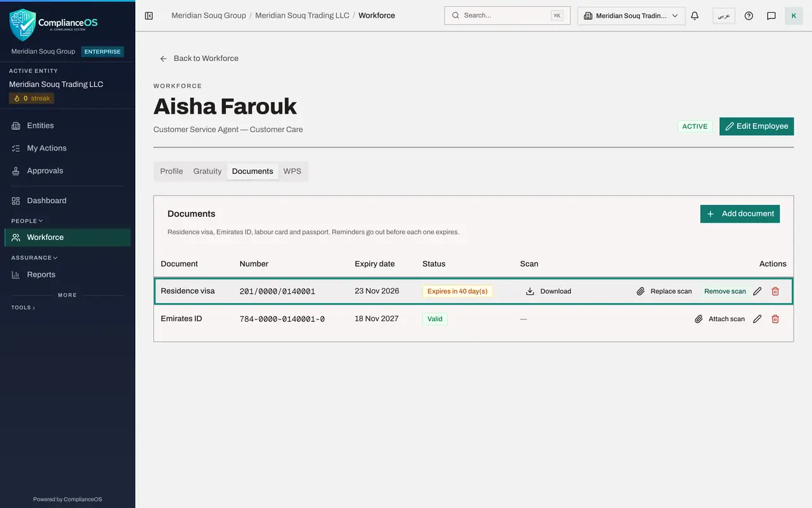Select the Documents tab
The width and height of the screenshot is (812, 508).
[x=252, y=171]
